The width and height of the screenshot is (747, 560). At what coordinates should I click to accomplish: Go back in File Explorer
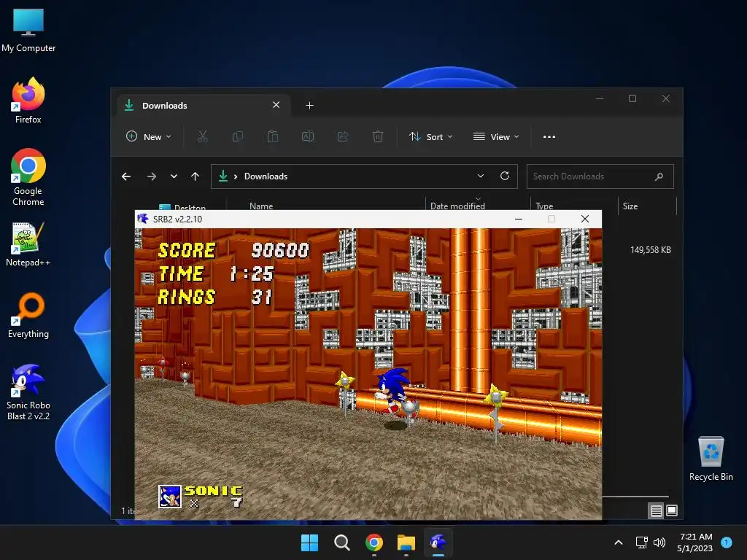coord(126,176)
